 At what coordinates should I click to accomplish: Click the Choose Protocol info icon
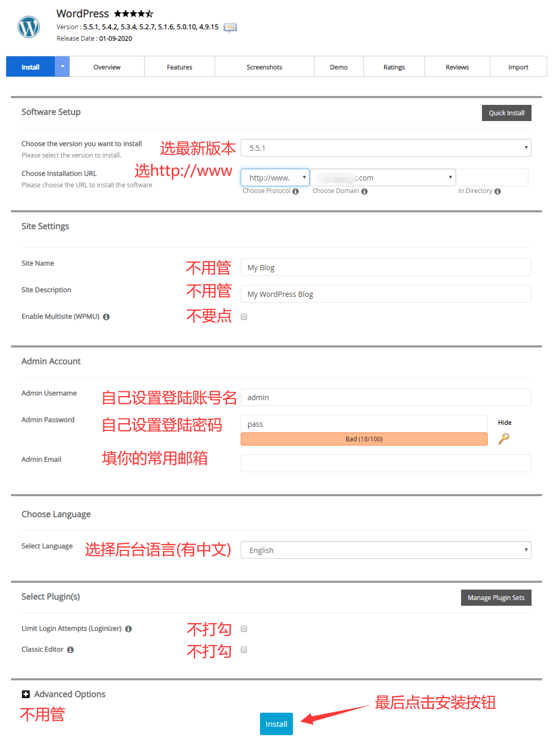pyautogui.click(x=296, y=191)
